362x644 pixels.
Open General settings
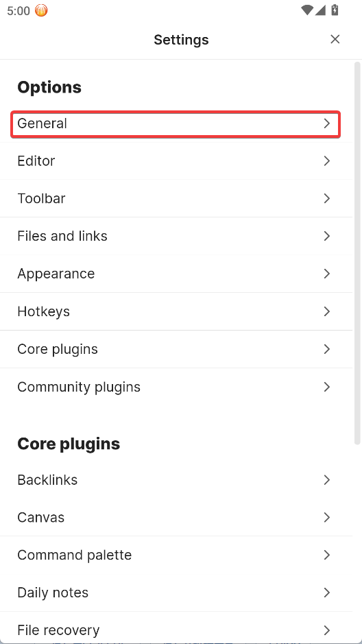[x=176, y=123]
